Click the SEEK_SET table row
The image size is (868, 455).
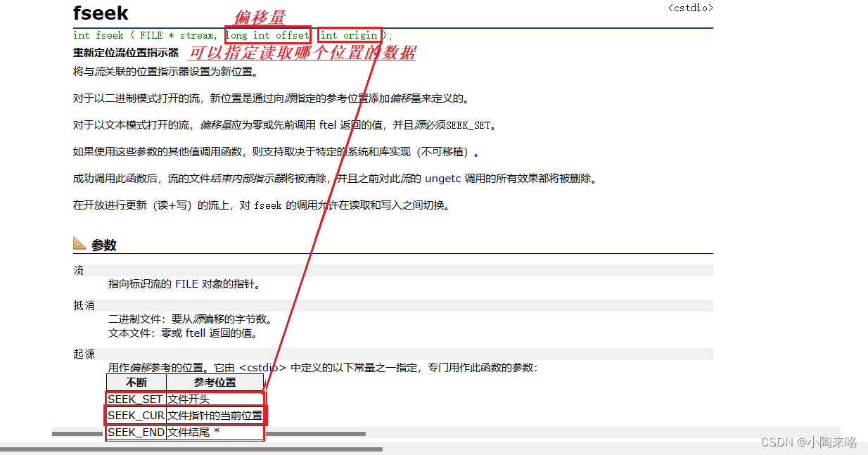[136, 398]
